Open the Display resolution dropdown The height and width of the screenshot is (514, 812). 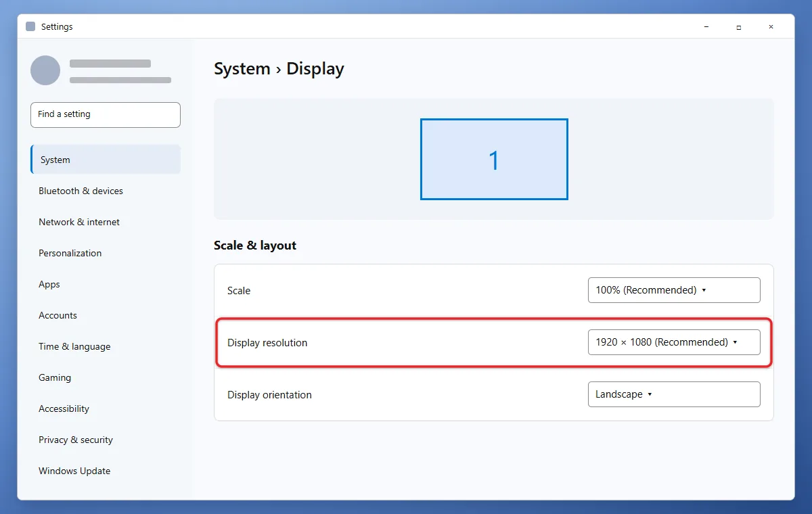pos(674,342)
